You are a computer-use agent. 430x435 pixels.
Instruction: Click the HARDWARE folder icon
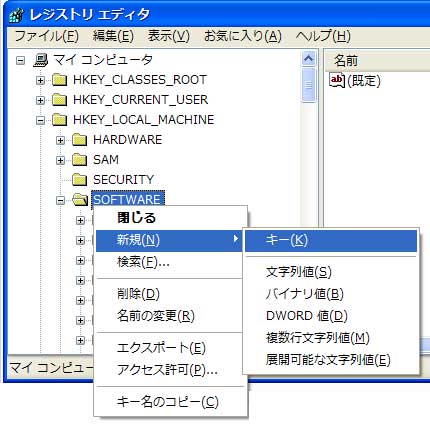(x=80, y=140)
